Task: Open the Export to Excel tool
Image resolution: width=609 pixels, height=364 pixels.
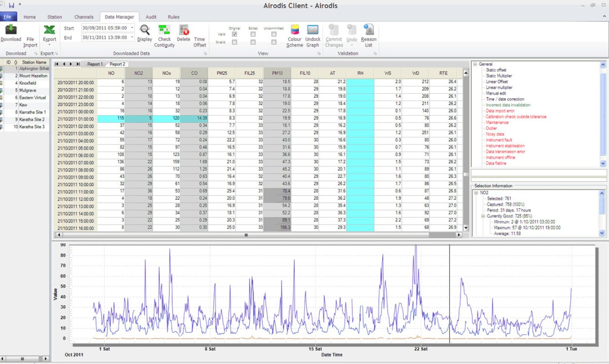Action: 49,30
